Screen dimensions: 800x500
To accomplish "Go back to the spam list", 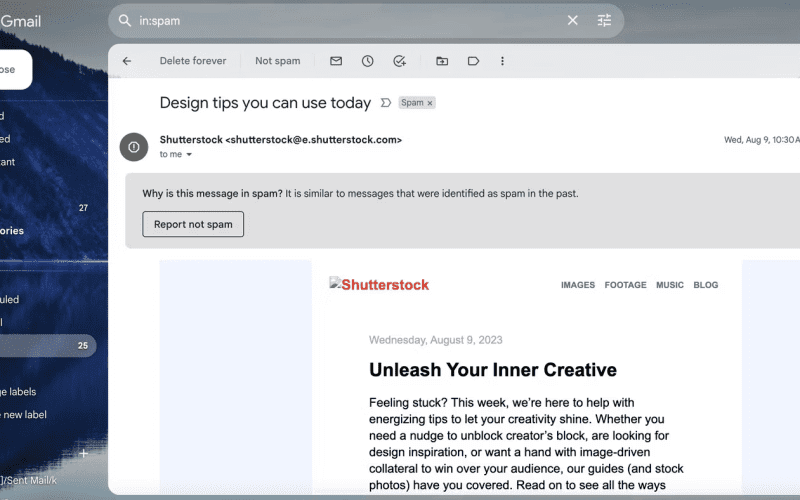I will tap(127, 61).
